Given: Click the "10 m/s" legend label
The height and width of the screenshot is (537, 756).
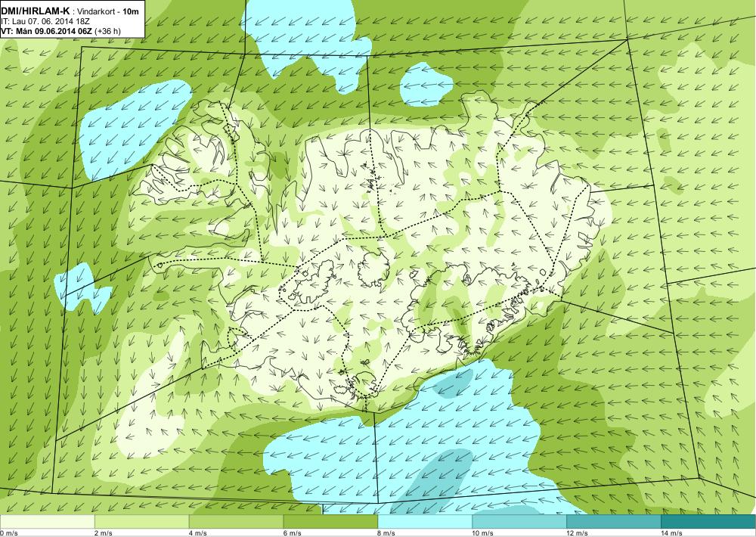Looking at the screenshot, I should (483, 533).
